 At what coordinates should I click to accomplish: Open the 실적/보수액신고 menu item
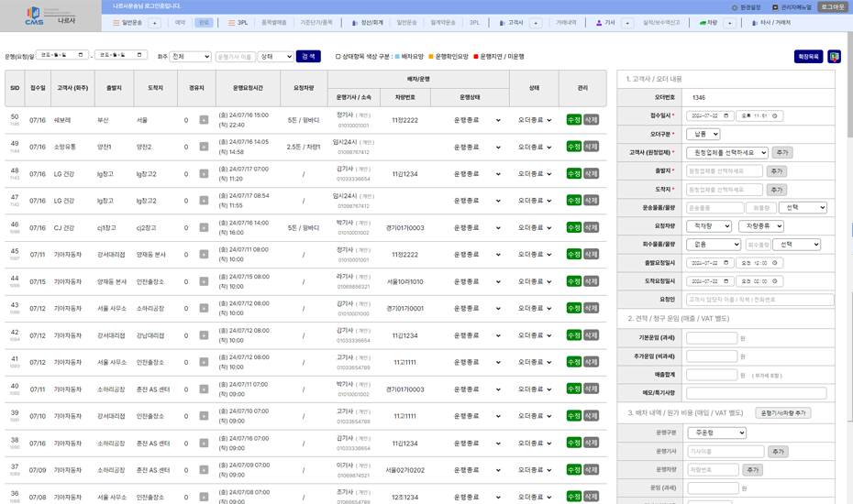click(x=661, y=23)
